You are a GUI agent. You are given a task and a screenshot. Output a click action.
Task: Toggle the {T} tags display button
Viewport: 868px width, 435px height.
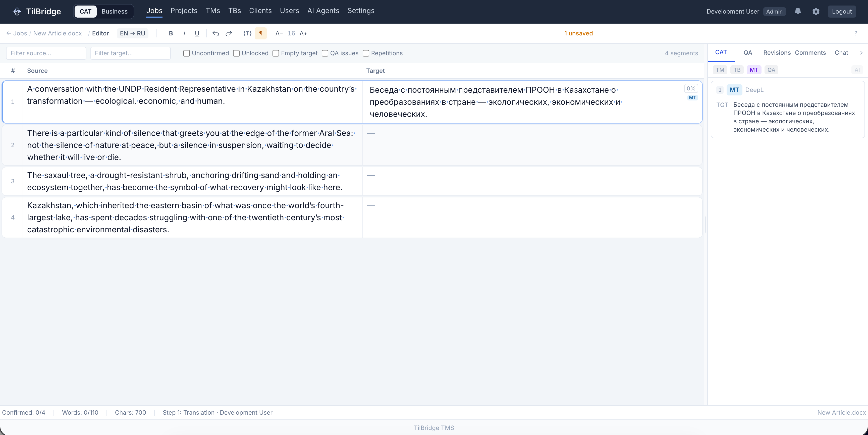pos(247,33)
